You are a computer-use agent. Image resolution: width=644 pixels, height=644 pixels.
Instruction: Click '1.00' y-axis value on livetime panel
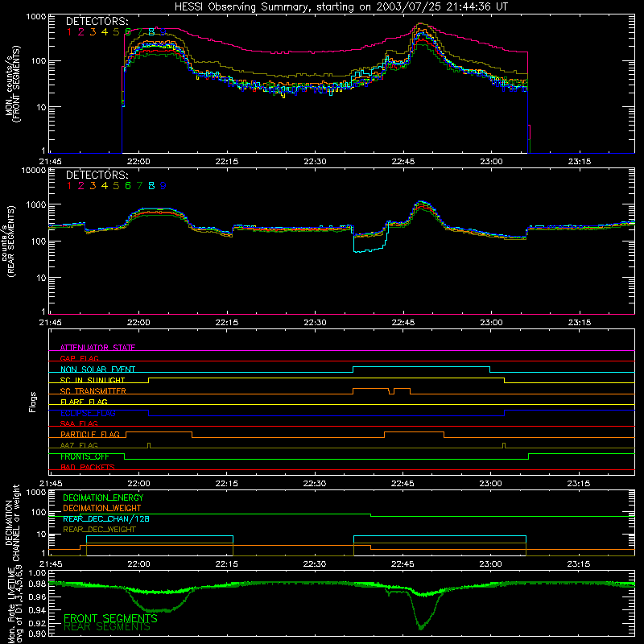click(37, 572)
